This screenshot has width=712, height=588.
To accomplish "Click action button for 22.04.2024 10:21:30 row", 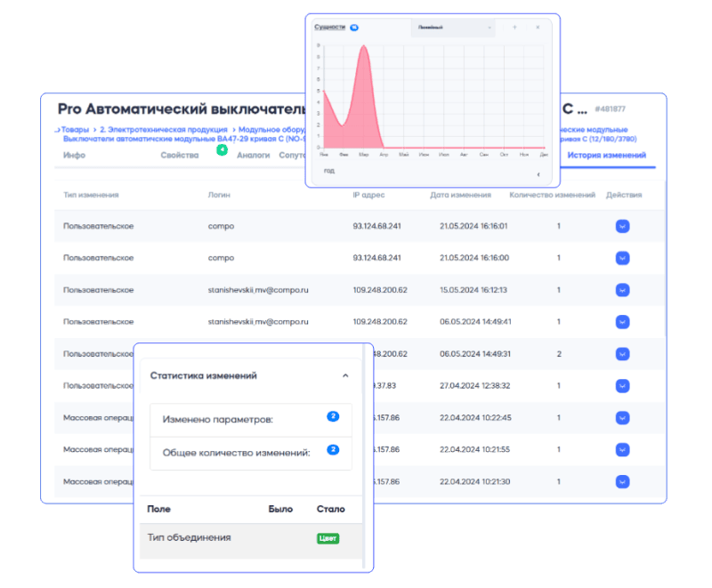I will [622, 481].
